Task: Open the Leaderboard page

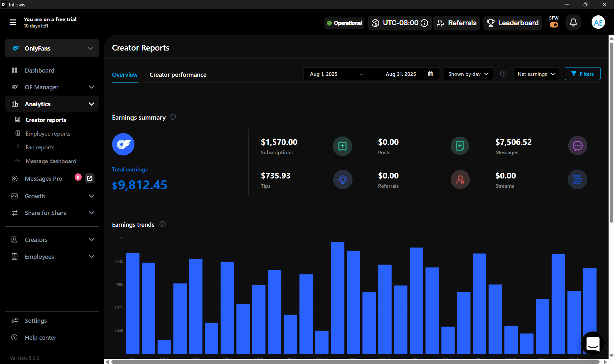Action: pyautogui.click(x=513, y=23)
